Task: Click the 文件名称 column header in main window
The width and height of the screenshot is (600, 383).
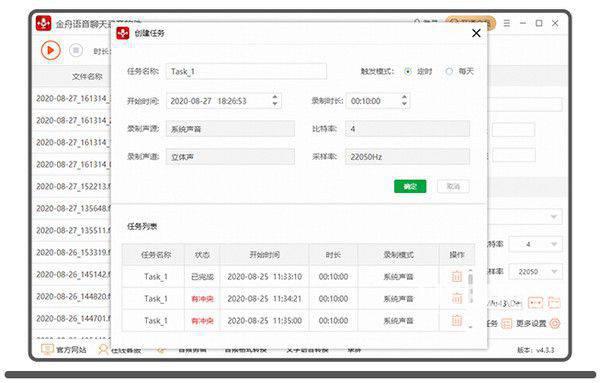Action: [87, 77]
